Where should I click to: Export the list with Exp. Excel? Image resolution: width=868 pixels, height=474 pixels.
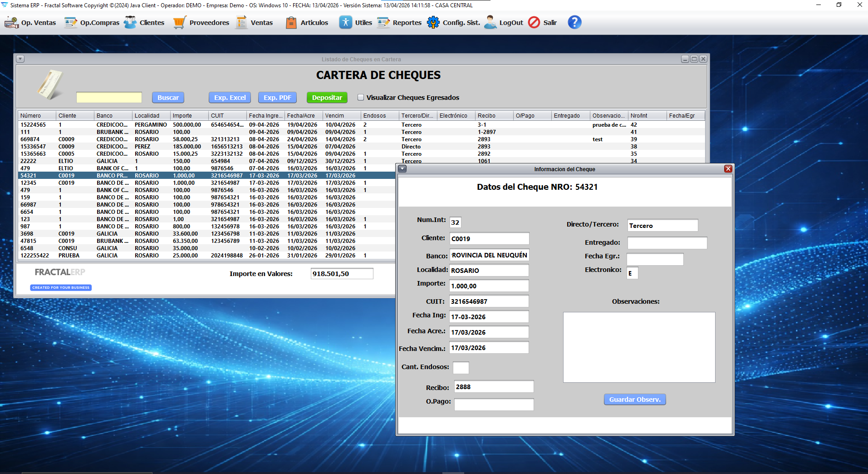(x=230, y=98)
